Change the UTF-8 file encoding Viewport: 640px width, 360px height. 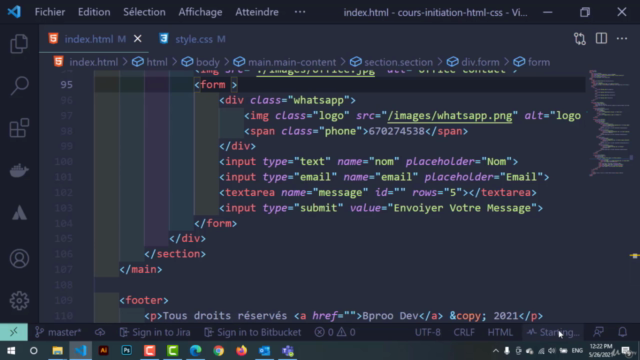(x=428, y=332)
